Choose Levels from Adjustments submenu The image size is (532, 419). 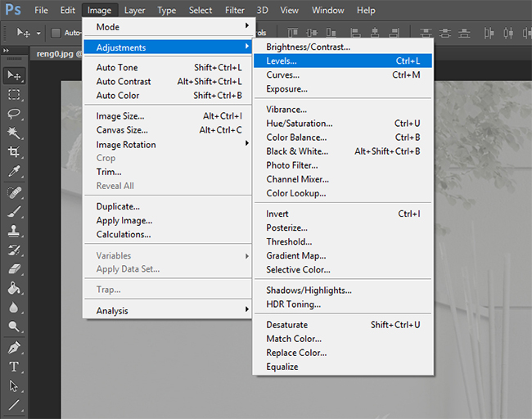343,61
